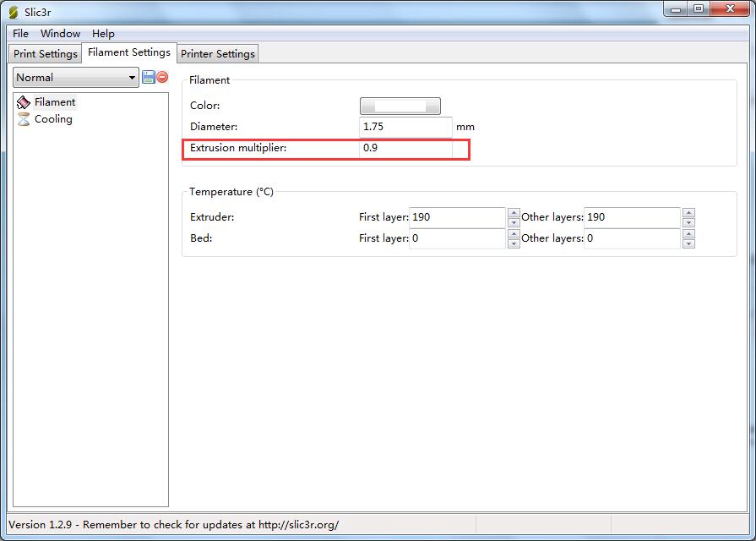
Task: Click the Slic3r app icon in title bar
Action: coord(14,12)
